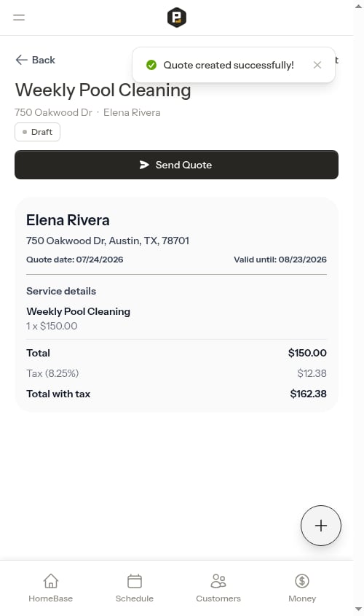364x616 pixels.
Task: Click the Elena Rivera customer name heading
Action: tap(68, 220)
